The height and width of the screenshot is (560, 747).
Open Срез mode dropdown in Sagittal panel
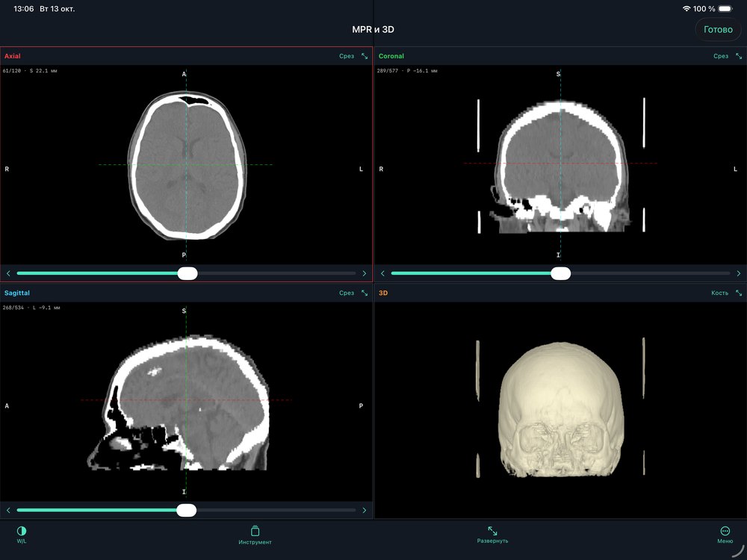point(347,293)
